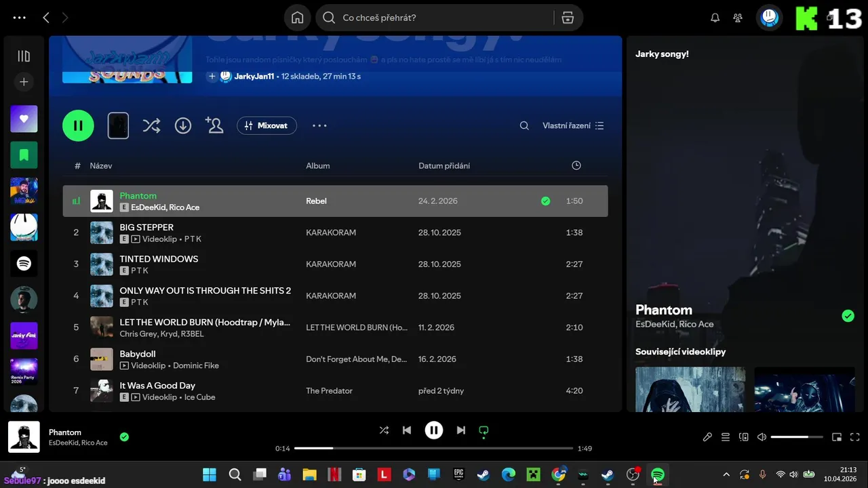Collapse Your Library sidebar
Screen dimensions: 868x488
(x=24, y=56)
